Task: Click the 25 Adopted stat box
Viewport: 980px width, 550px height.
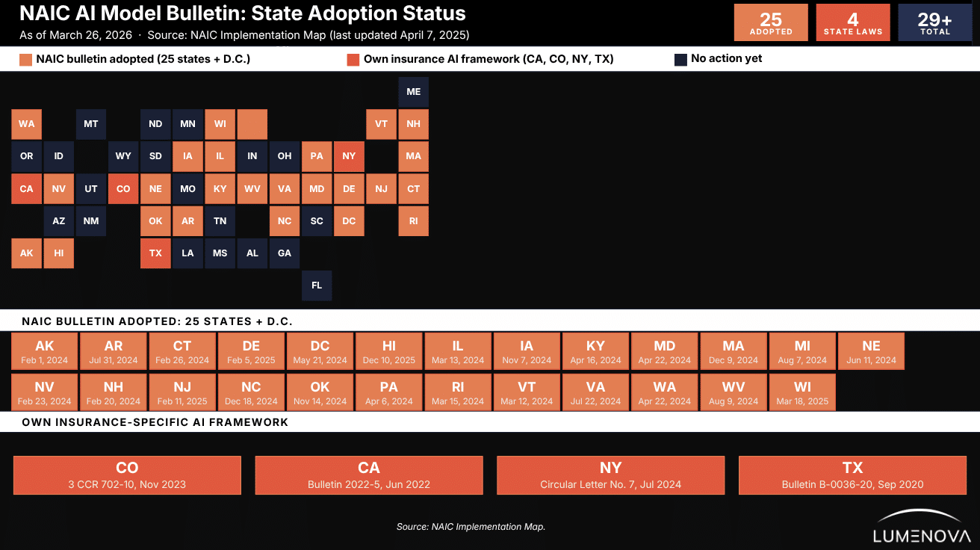Action: [771, 22]
